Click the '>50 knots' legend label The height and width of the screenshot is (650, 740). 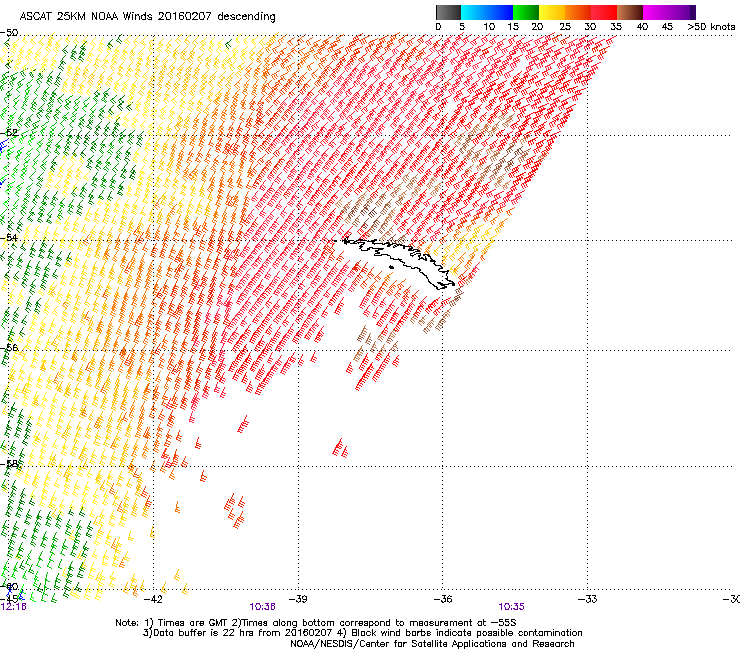[711, 27]
